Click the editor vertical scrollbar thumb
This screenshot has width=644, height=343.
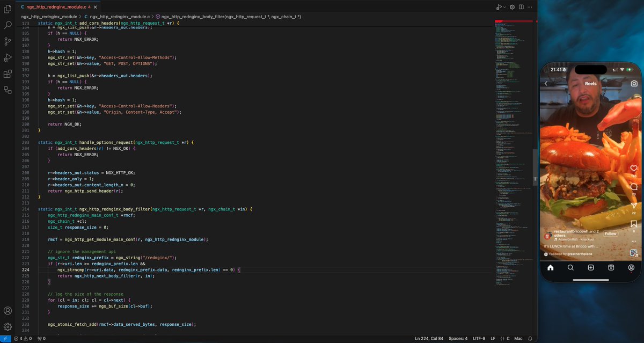pos(535,166)
